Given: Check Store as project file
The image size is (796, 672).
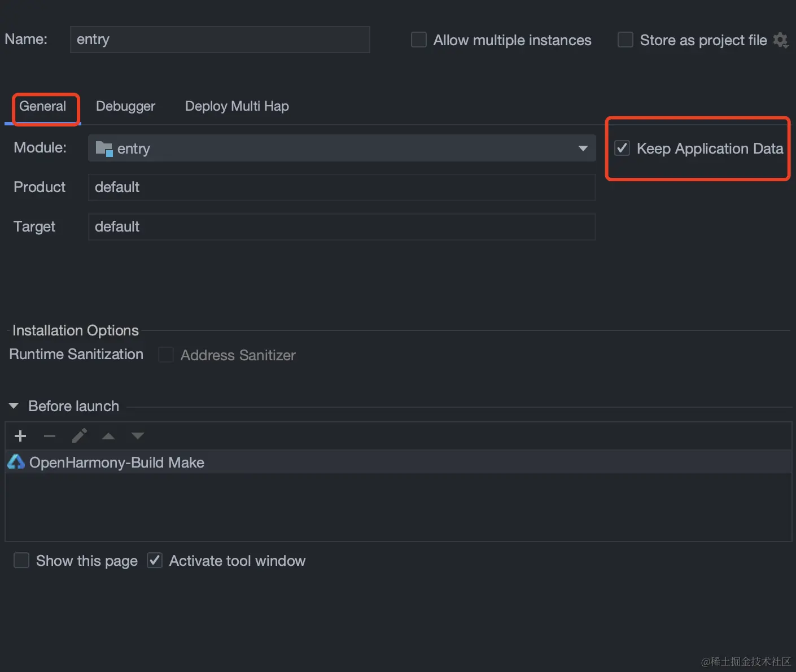Looking at the screenshot, I should click(626, 40).
